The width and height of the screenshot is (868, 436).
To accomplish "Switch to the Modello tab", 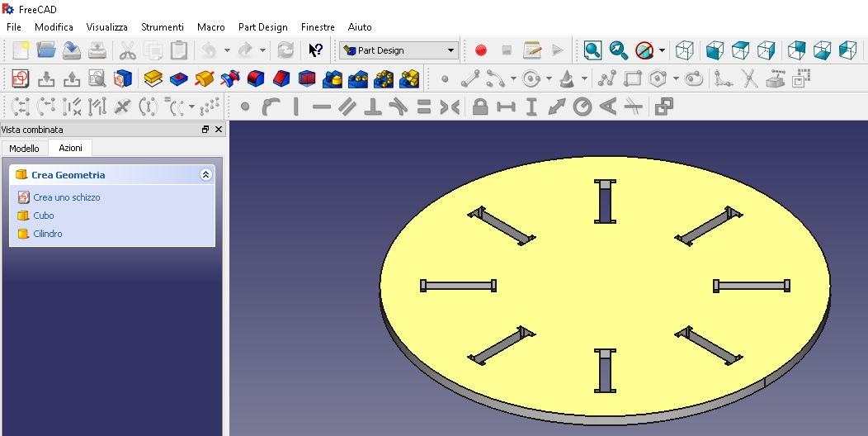I will click(25, 149).
